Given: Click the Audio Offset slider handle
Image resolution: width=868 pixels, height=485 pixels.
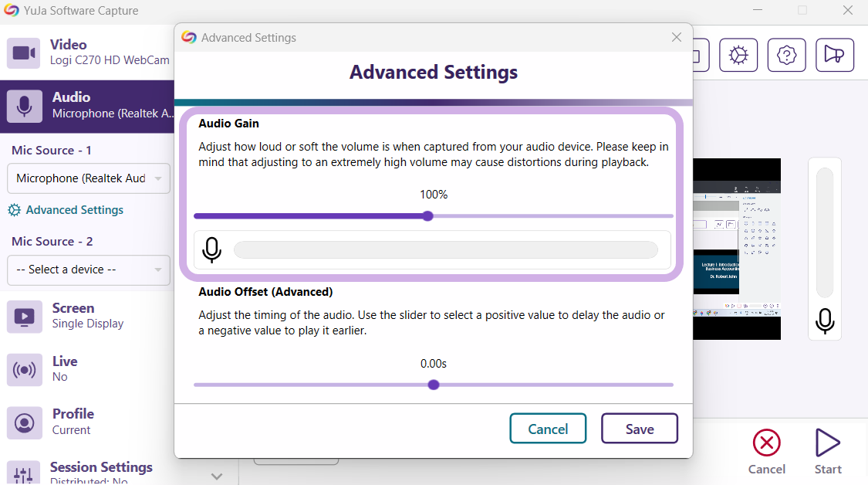Looking at the screenshot, I should click(x=434, y=385).
